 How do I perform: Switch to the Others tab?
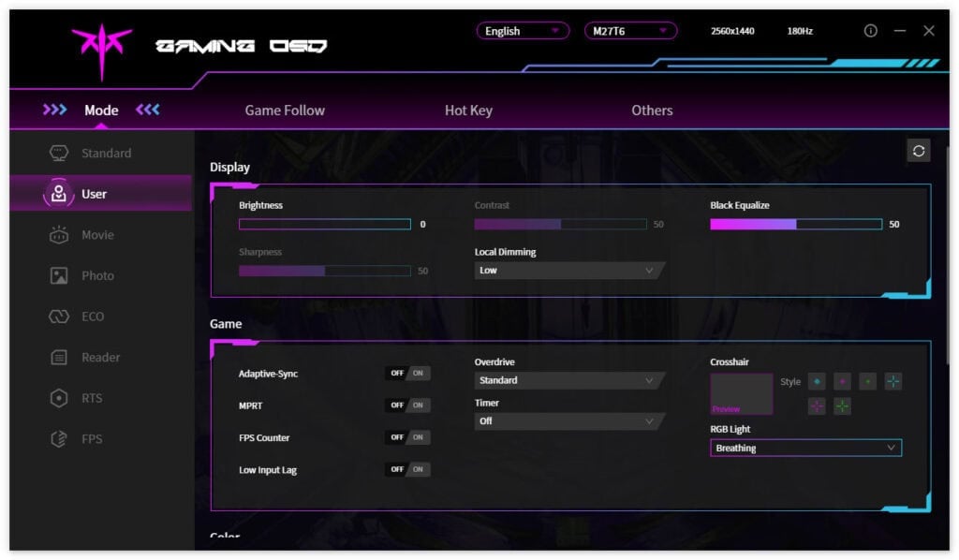tap(652, 111)
